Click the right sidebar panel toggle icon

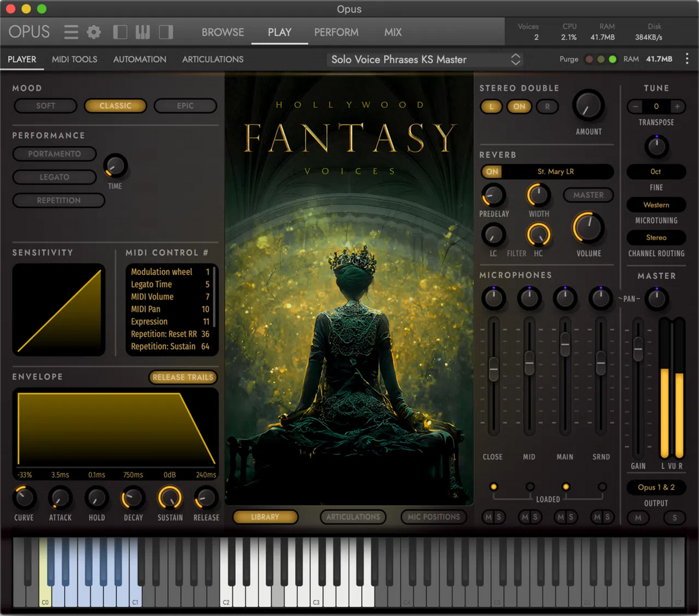[165, 32]
